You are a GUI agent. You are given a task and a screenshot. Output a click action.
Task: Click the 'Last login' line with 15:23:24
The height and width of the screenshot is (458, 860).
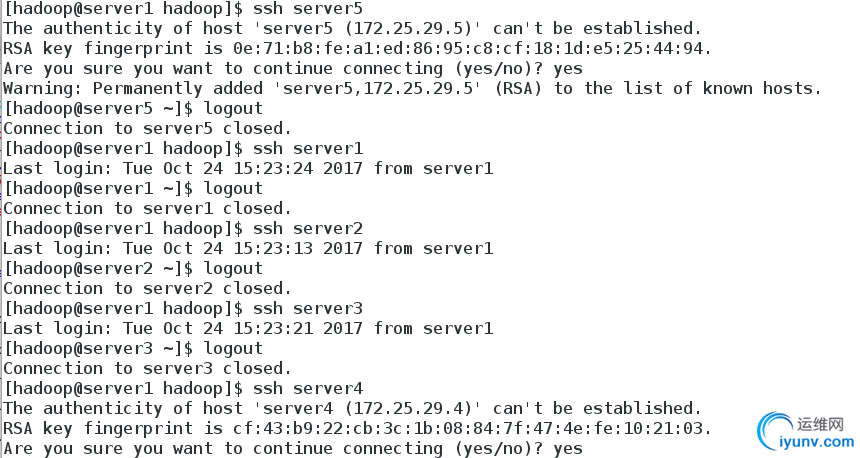(248, 168)
